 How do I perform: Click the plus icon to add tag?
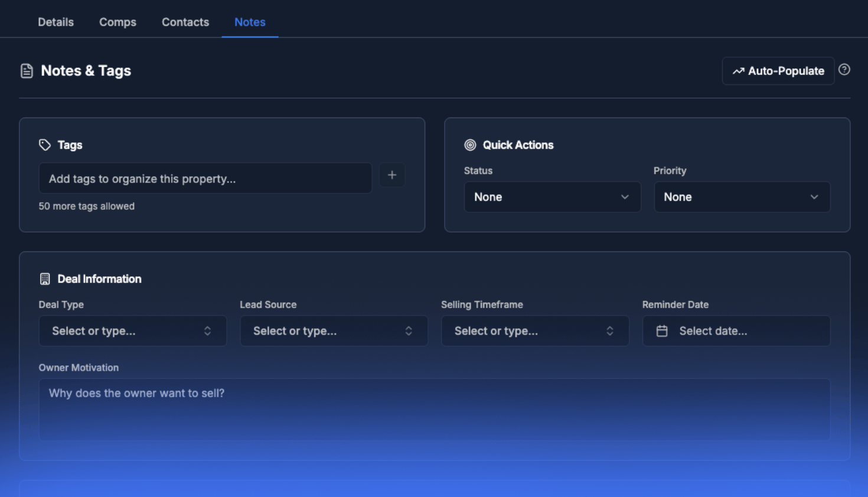tap(392, 175)
